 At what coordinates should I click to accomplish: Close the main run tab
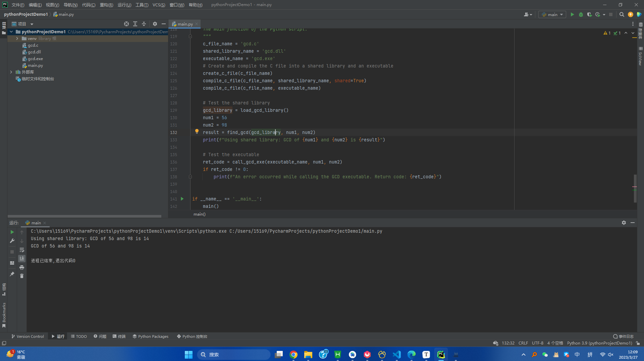coord(45,223)
